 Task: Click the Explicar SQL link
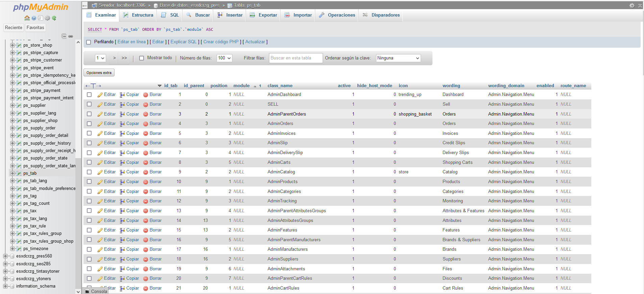click(183, 42)
